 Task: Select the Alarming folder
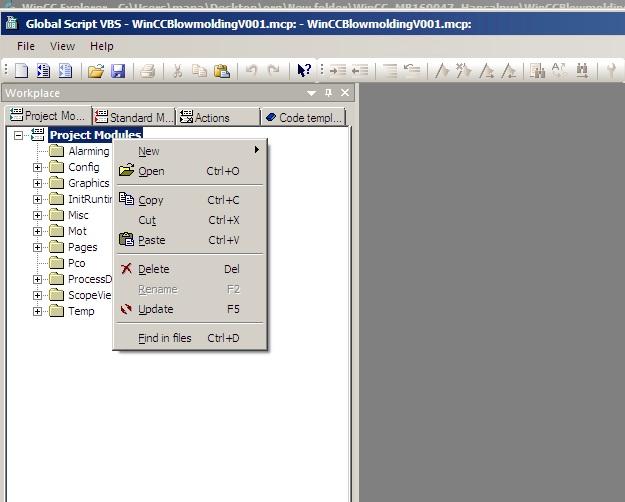click(88, 151)
